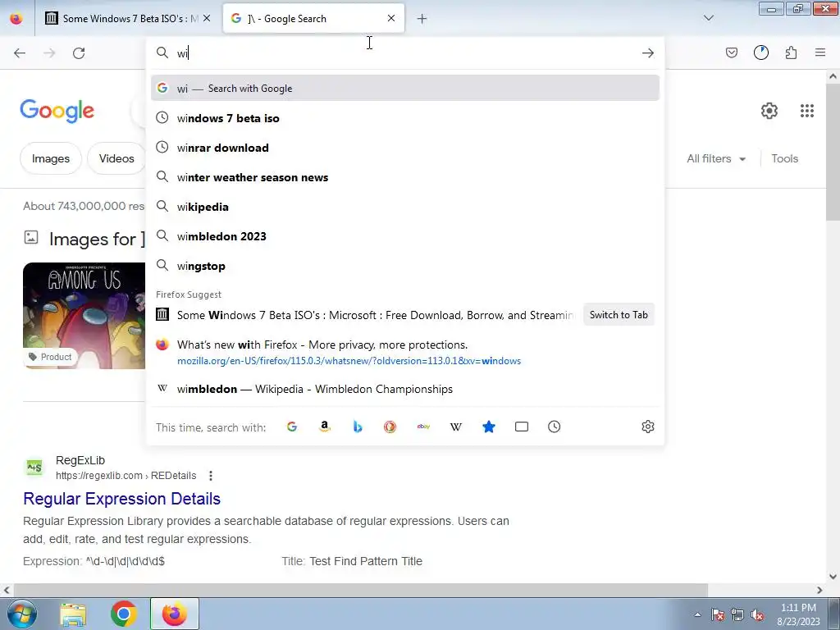Viewport: 840px width, 630px height.
Task: Choose 'windows 7 beta iso' suggestion
Action: 405,118
